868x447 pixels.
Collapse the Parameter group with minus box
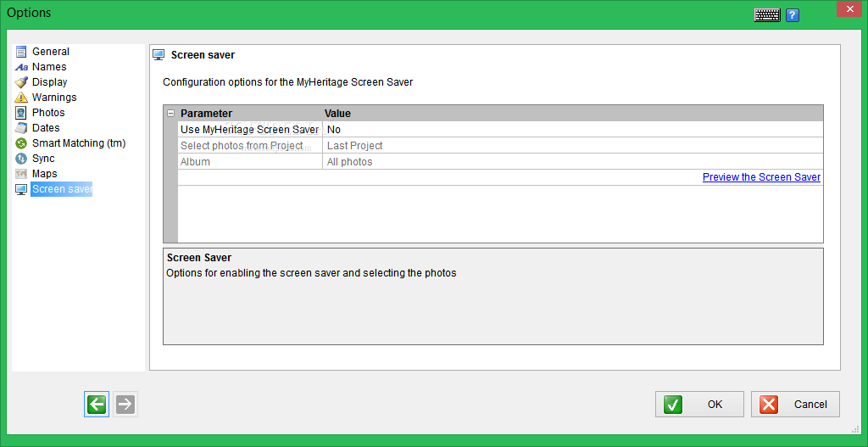coord(171,114)
